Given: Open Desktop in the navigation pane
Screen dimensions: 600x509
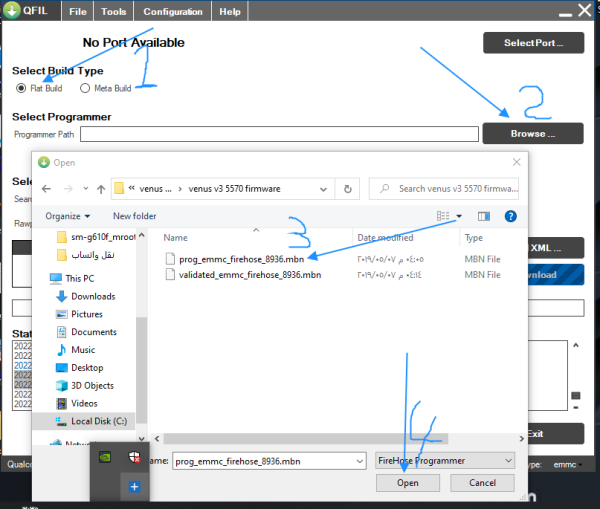Looking at the screenshot, I should pos(80,368).
